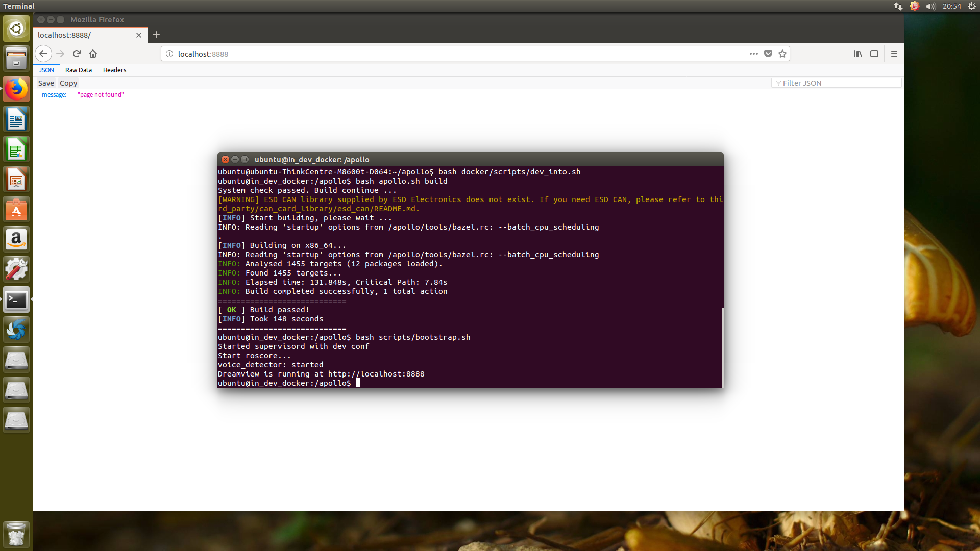Maximize the in_dev_docker terminal window
980x551 pixels.
244,159
